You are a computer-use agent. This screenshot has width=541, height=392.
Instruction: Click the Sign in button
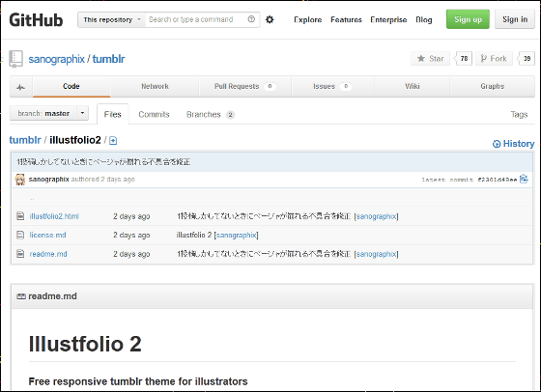(x=515, y=19)
